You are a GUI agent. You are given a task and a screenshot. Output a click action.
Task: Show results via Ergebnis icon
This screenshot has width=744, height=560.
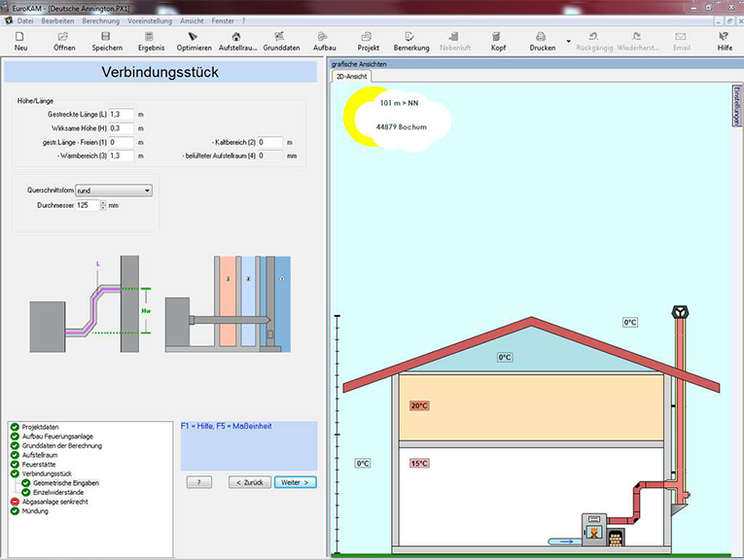click(151, 40)
